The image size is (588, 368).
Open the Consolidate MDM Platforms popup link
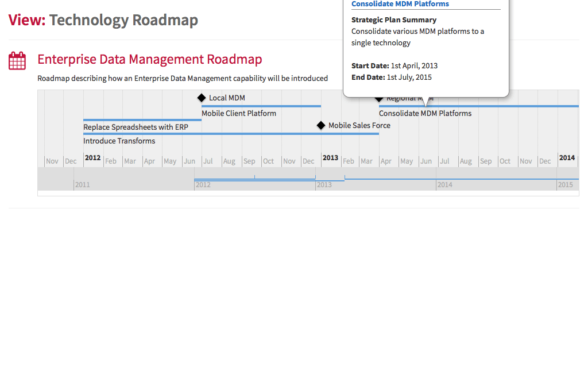click(x=400, y=4)
